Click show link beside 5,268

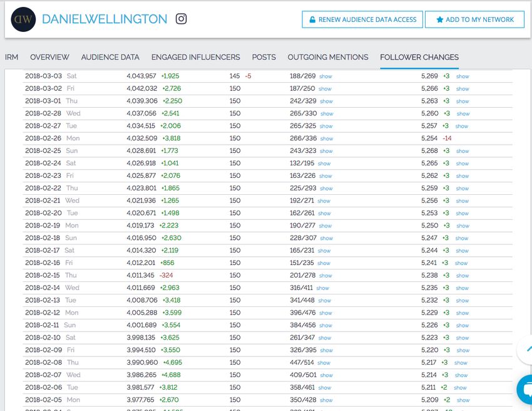pos(463,151)
